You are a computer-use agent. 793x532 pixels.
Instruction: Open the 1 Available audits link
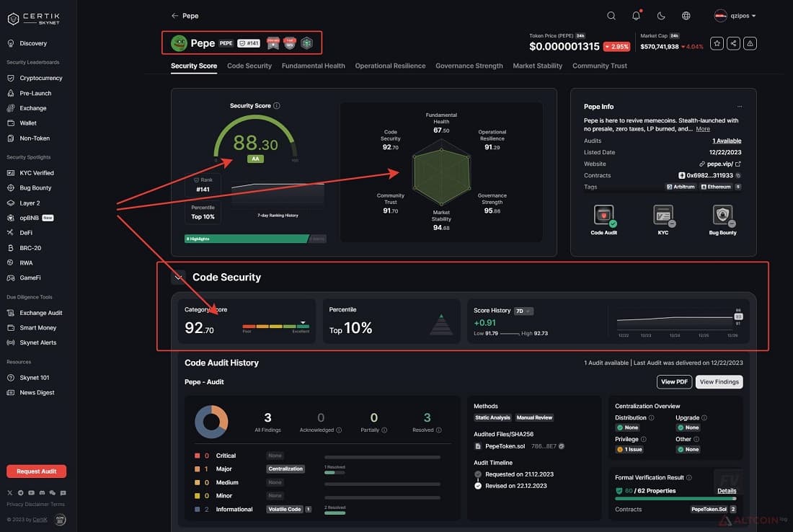coord(727,141)
